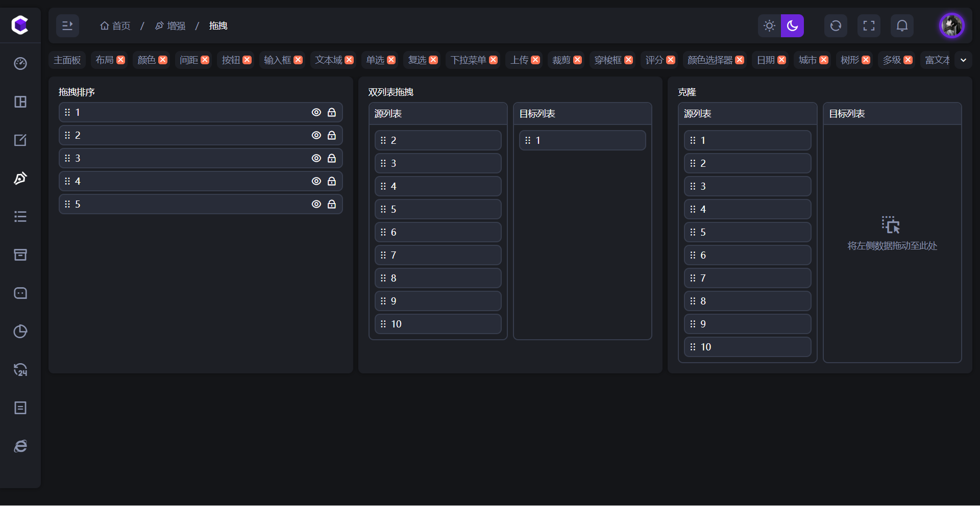This screenshot has width=980, height=506.
Task: Toggle visibility eye for sort item 5
Action: click(x=316, y=204)
